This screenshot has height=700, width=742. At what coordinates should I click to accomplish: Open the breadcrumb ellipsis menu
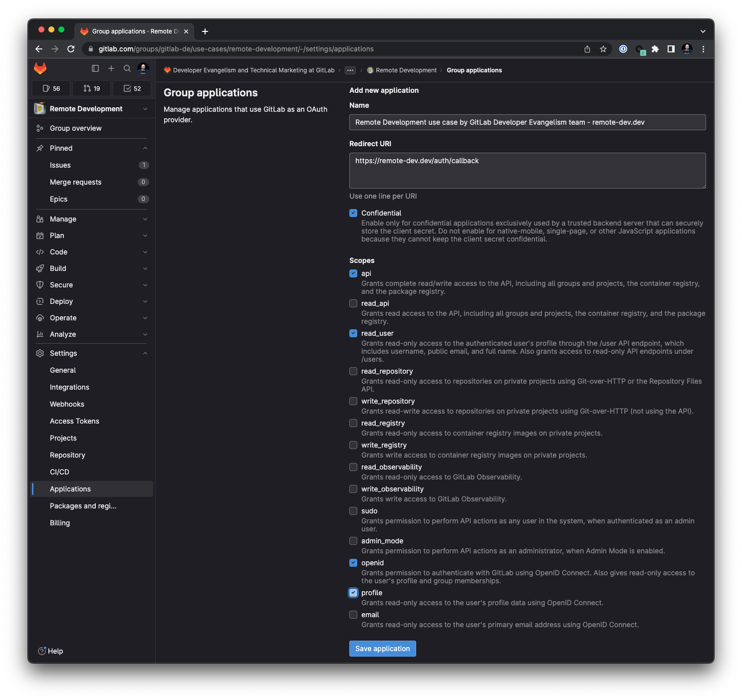click(351, 70)
